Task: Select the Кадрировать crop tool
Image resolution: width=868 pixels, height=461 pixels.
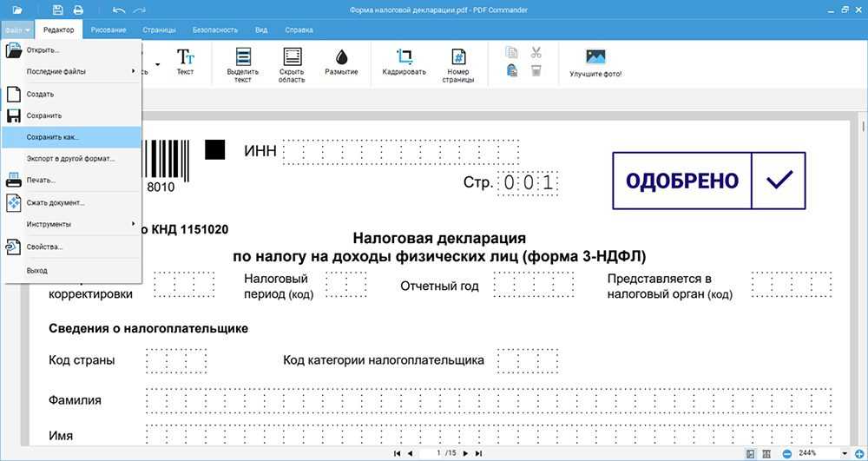Action: [404, 62]
